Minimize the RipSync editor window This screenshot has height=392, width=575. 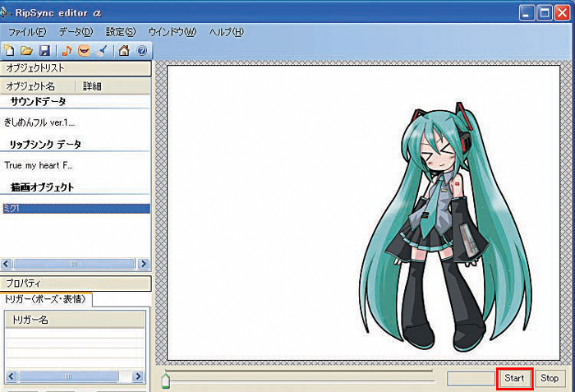click(x=527, y=13)
